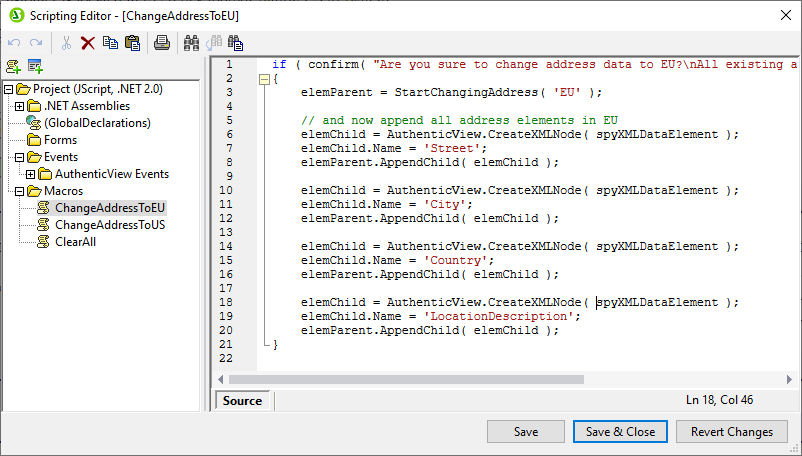The image size is (802, 456).
Task: Collapse the code block on line 2
Action: [263, 79]
